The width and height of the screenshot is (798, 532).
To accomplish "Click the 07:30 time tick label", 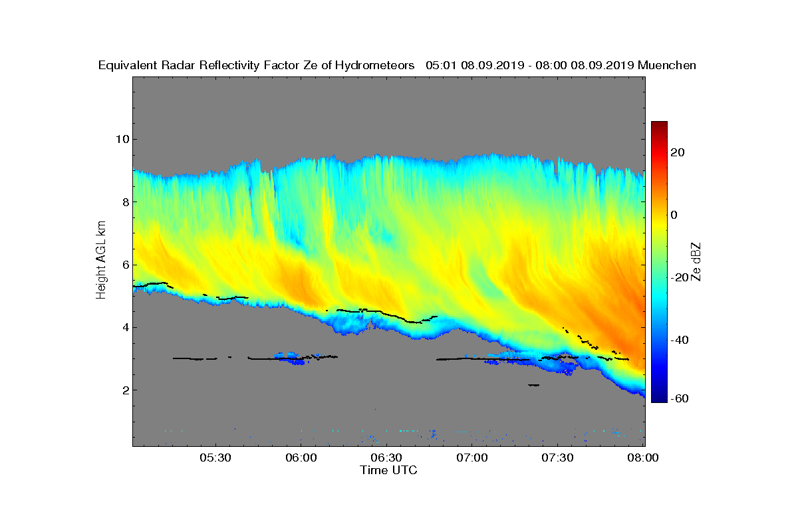I will click(558, 458).
